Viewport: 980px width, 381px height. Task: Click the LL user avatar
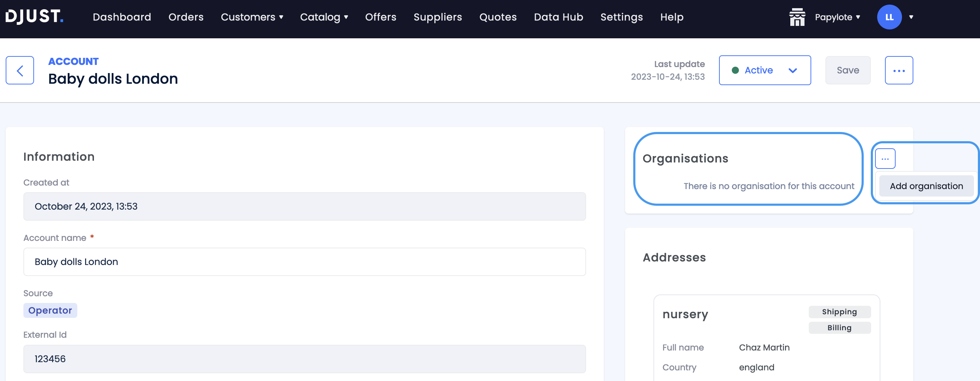click(x=889, y=17)
